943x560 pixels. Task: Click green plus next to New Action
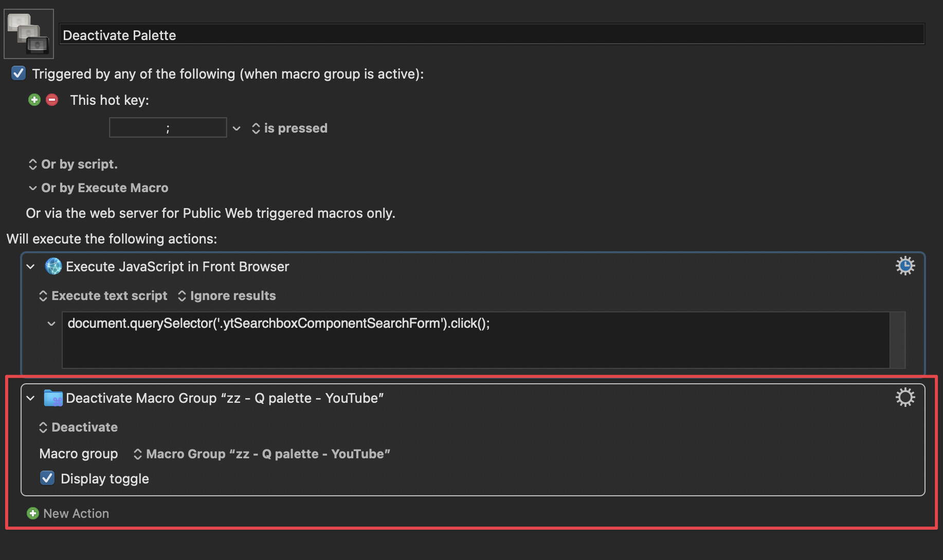33,513
